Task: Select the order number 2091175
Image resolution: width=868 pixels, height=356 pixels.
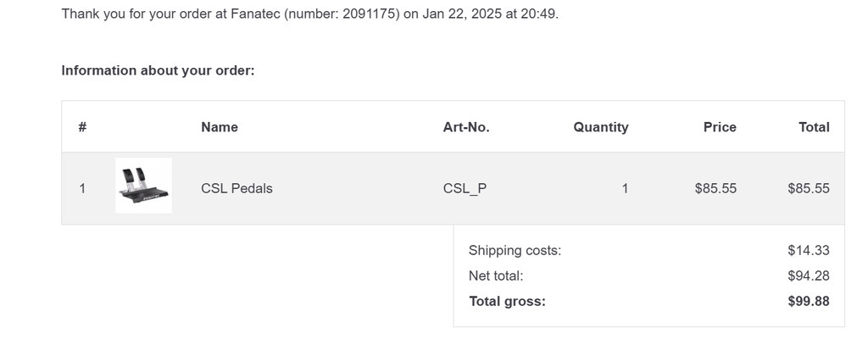Action: coord(370,14)
